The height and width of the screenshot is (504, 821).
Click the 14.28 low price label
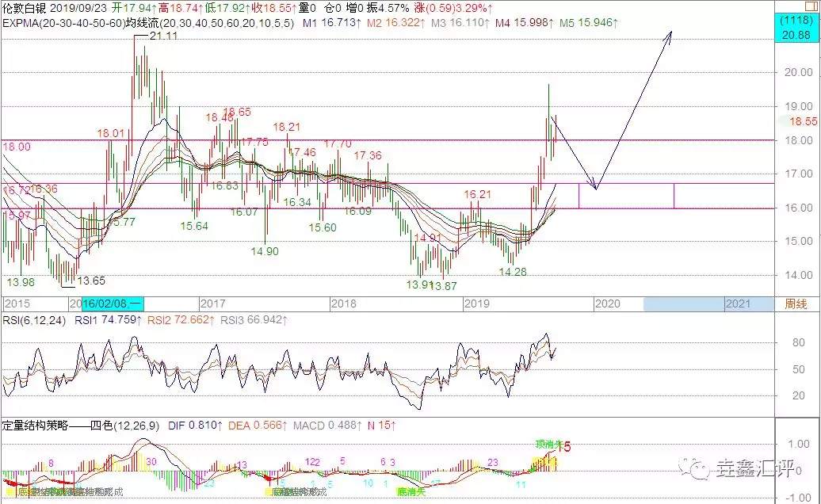(513, 272)
